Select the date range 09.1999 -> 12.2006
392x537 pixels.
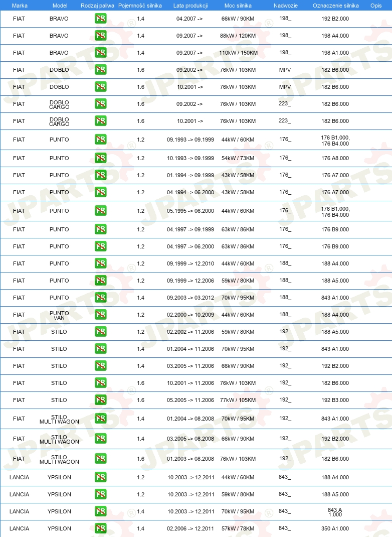[x=190, y=281]
